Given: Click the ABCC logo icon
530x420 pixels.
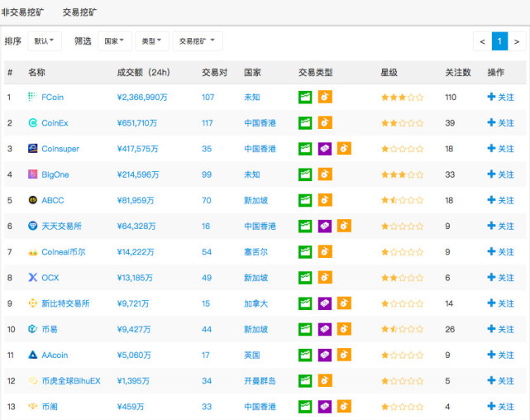Looking at the screenshot, I should click(x=32, y=200).
